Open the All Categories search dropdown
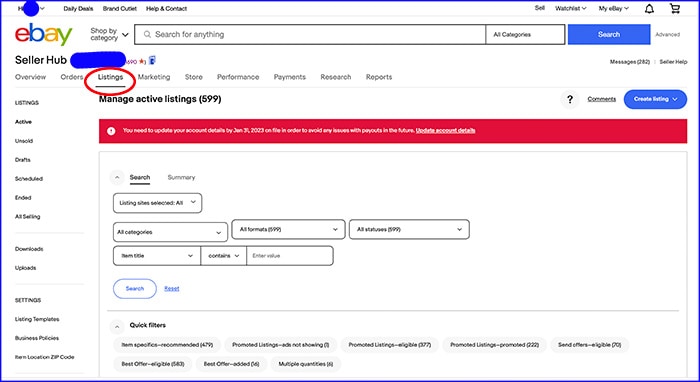The image size is (700, 382). (x=525, y=34)
